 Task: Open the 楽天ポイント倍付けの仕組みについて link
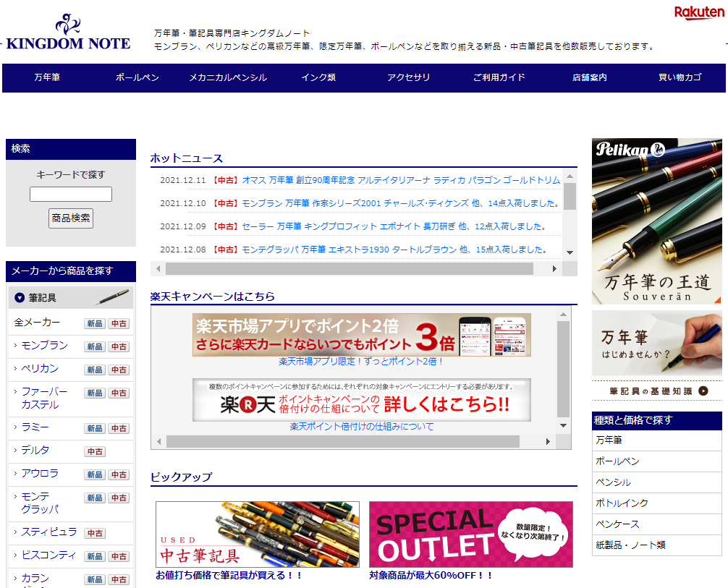[362, 427]
